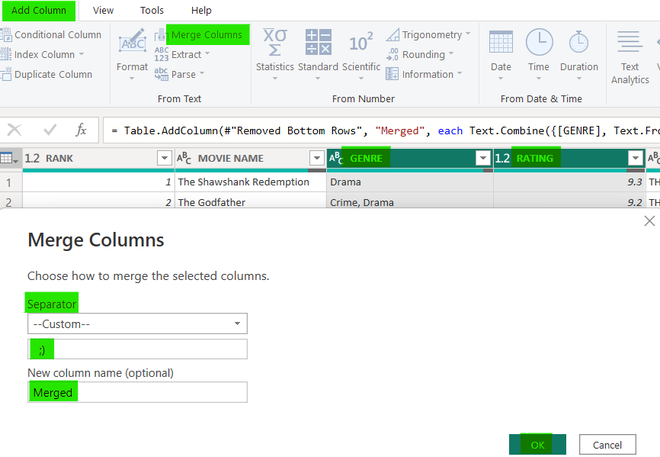The image size is (660, 457).
Task: Open the Separator --Custom-- dropdown
Action: point(137,324)
